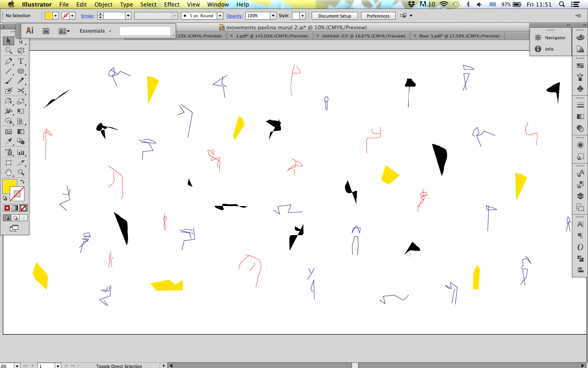Choose the Magic Wand tool
This screenshot has height=368, width=588.
9,51
